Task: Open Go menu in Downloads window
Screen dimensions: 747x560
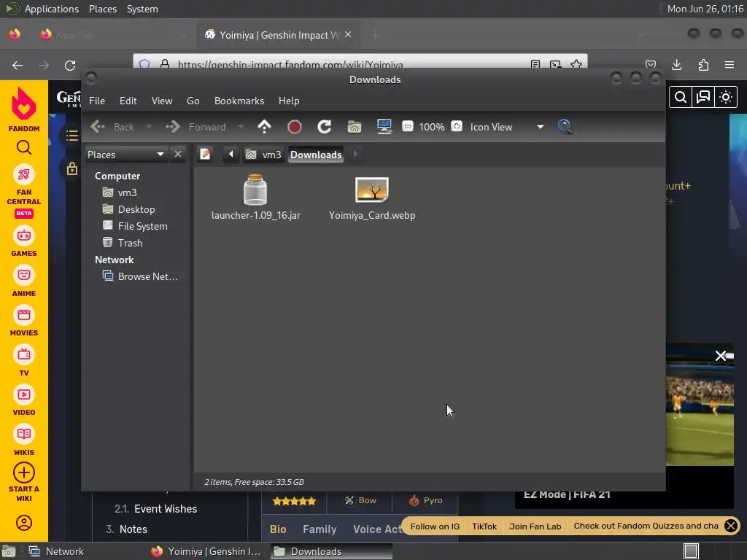Action: tap(193, 101)
